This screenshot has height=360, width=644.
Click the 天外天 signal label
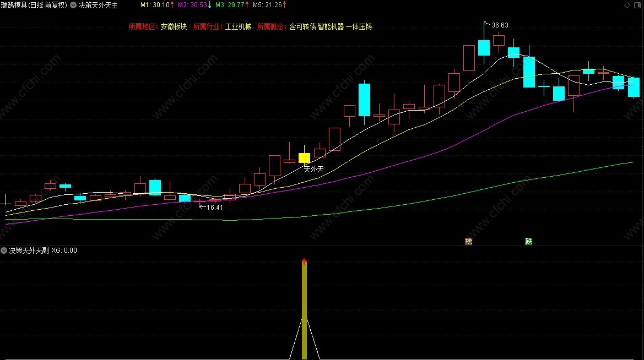coord(313,169)
